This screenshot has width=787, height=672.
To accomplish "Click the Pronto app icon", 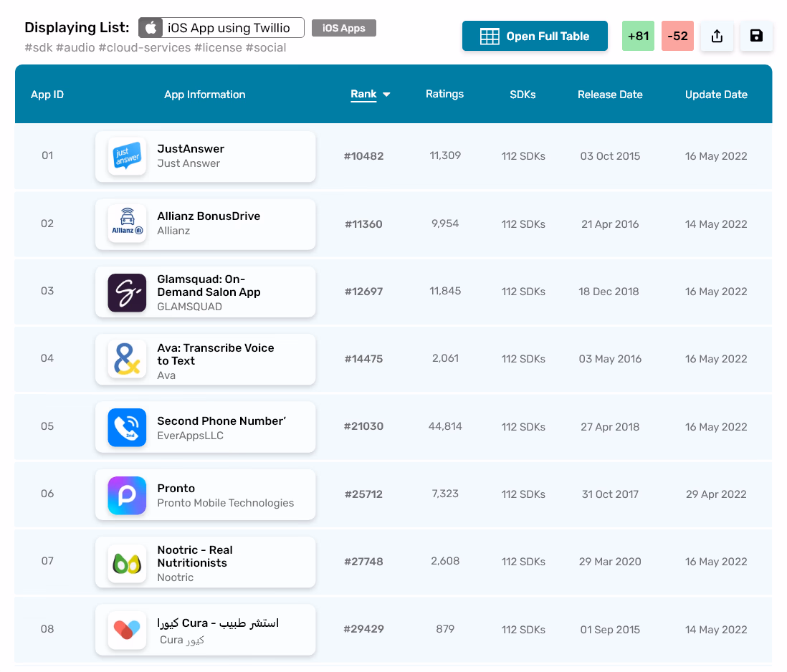I will (x=127, y=495).
